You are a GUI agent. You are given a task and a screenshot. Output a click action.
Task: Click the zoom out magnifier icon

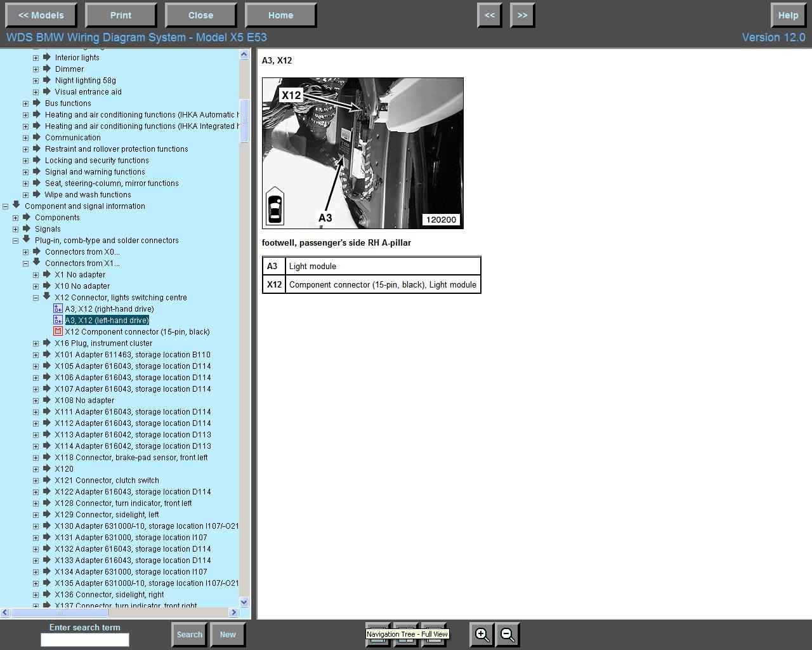click(507, 634)
